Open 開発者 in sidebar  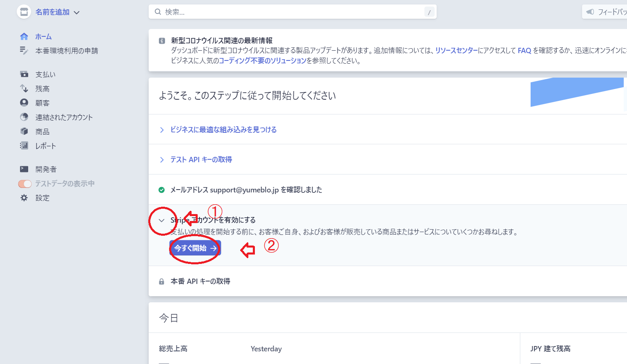point(46,169)
